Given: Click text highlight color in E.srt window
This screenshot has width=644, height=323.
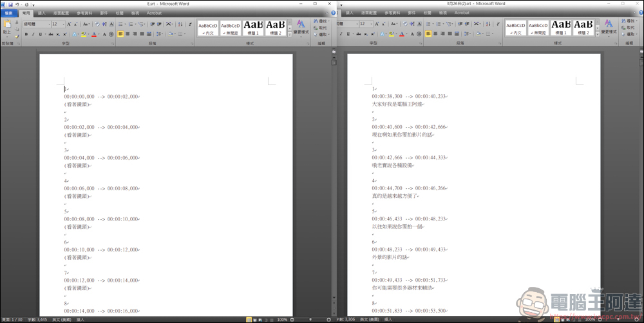Looking at the screenshot, I should (x=83, y=34).
